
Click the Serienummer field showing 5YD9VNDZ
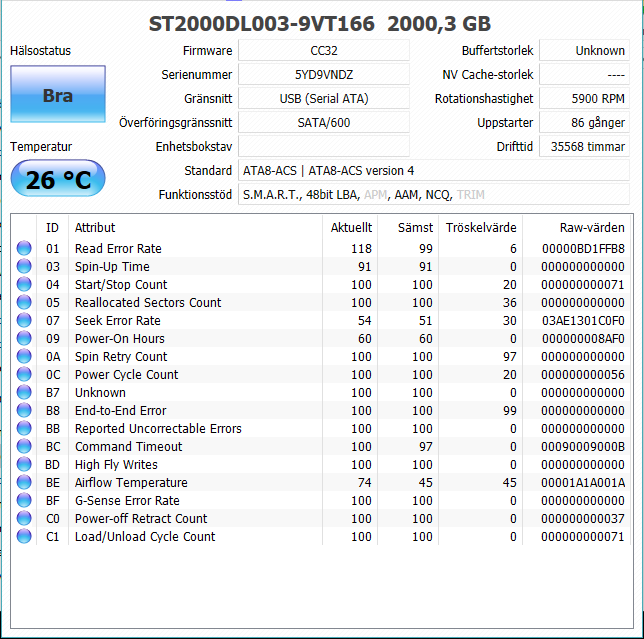click(323, 74)
